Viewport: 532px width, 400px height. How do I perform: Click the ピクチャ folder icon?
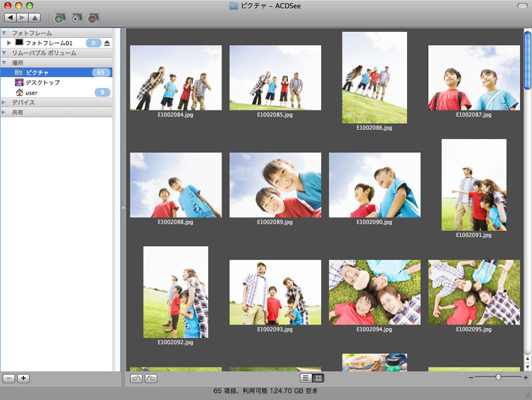(19, 73)
